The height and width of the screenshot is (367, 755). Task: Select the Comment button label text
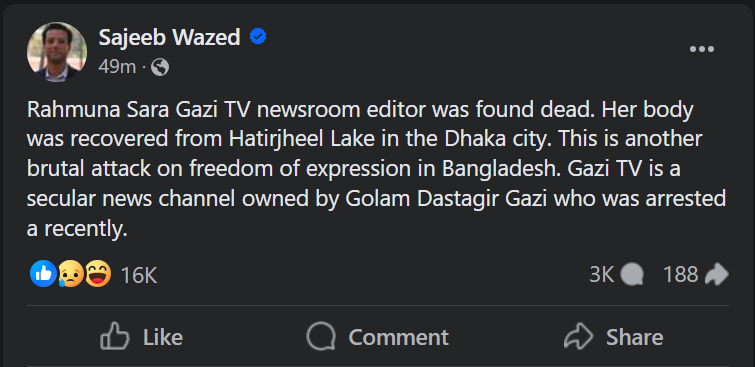pos(398,337)
